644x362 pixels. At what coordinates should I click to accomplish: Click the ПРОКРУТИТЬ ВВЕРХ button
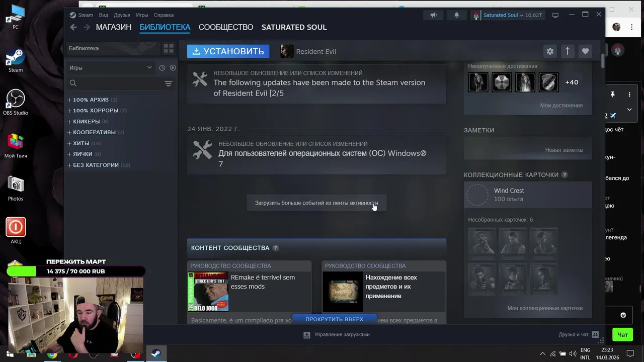[334, 319]
